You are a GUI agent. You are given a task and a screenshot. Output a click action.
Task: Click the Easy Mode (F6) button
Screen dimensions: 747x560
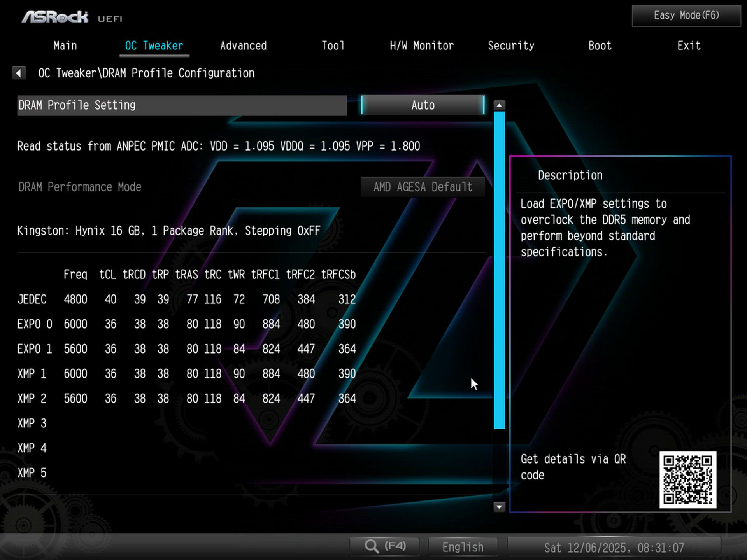pos(686,16)
